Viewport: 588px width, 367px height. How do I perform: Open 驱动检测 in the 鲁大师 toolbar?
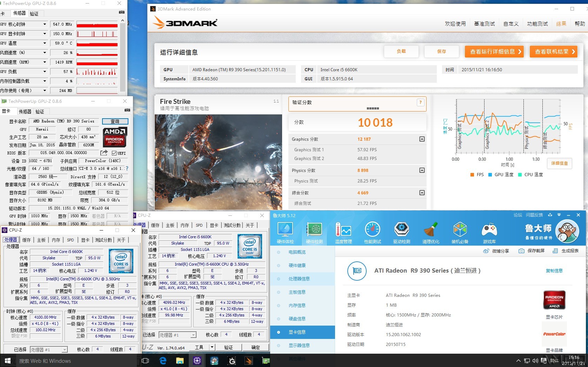tap(402, 233)
